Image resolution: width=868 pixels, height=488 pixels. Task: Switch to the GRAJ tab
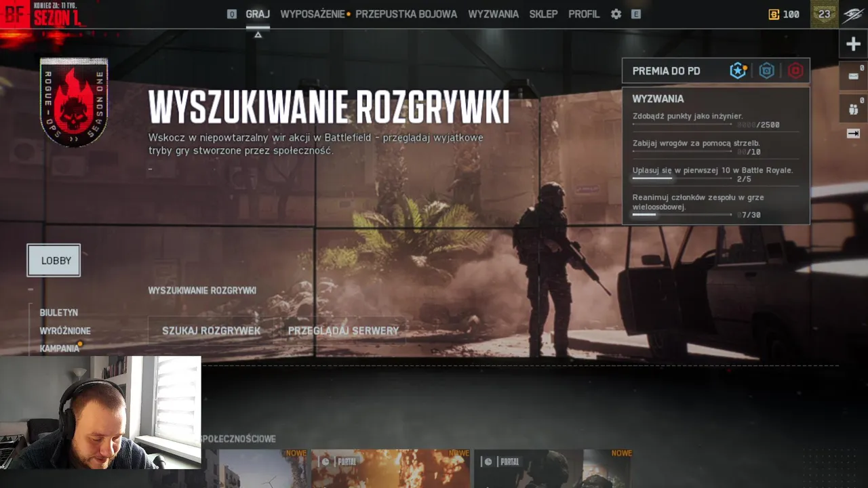coord(258,14)
